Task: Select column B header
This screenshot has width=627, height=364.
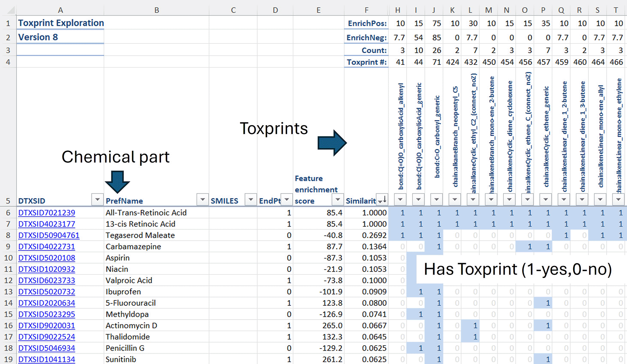Action: 157,10
